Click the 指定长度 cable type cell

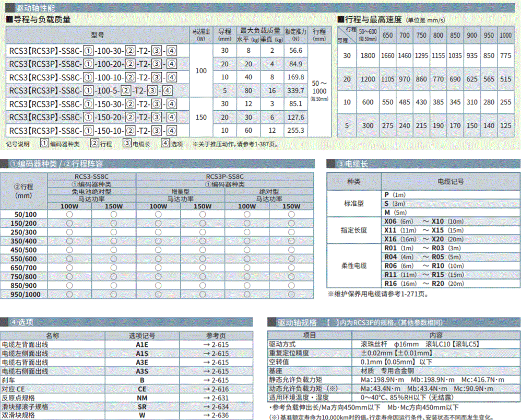(353, 230)
